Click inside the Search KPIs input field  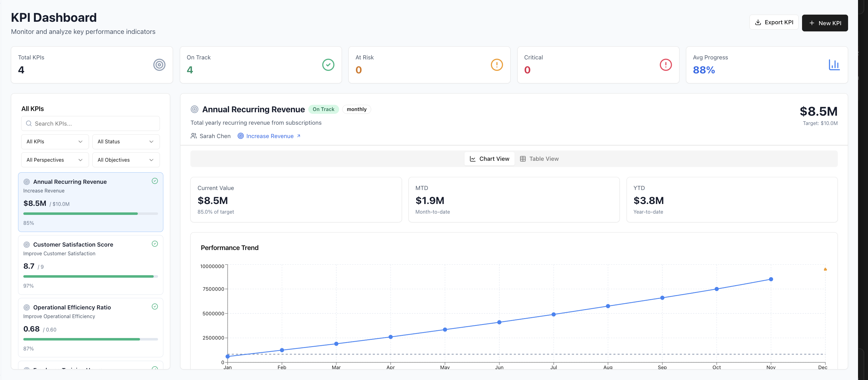click(x=90, y=123)
